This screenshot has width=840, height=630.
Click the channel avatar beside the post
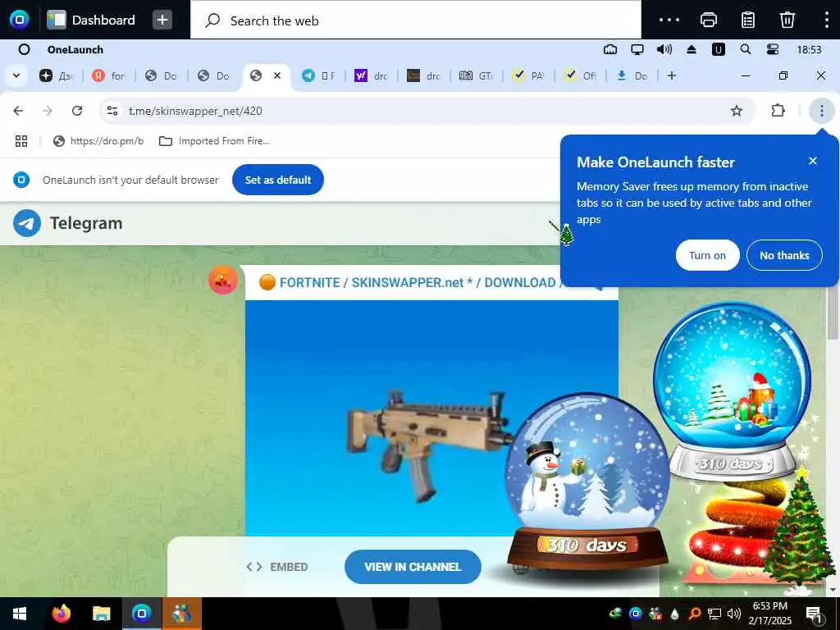point(223,280)
